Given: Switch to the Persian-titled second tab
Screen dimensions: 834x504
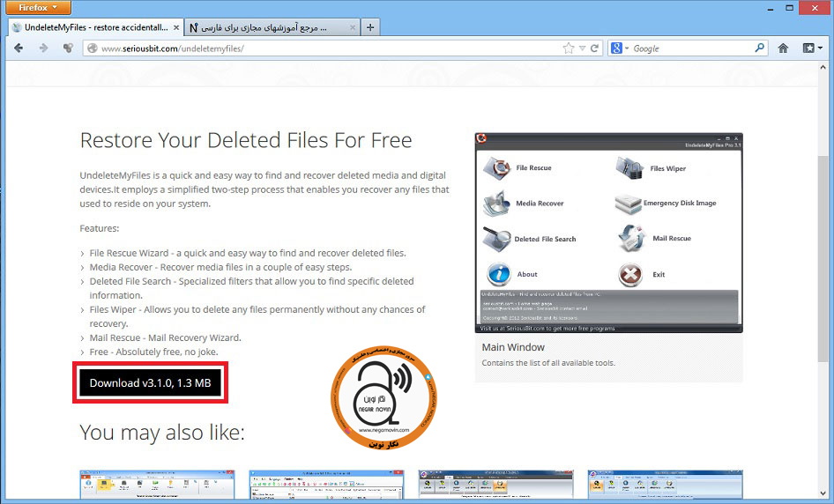Looking at the screenshot, I should (272, 27).
